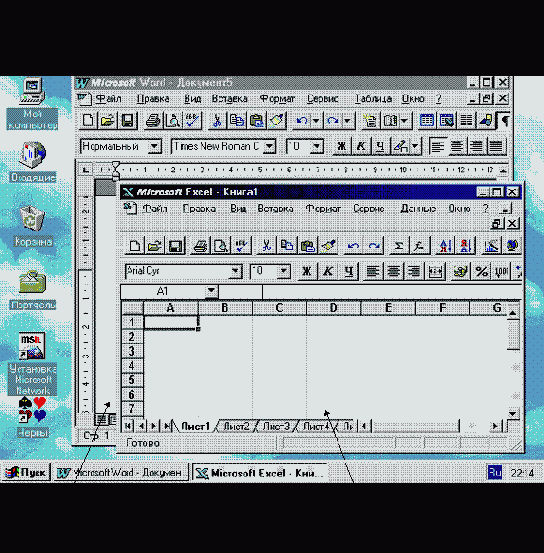Toggle Italic (К) in Excel formatting toolbar
Screen dimensions: 544x553
[328, 271]
